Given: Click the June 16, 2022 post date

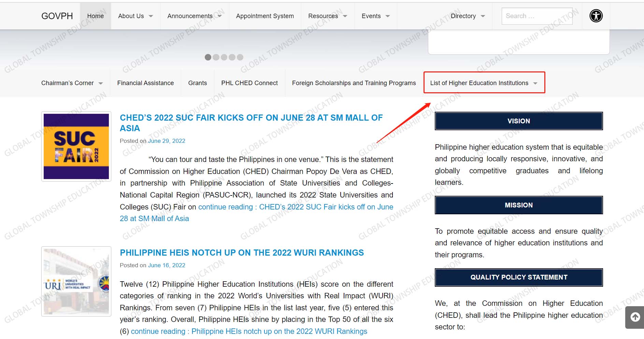Looking at the screenshot, I should (x=167, y=265).
